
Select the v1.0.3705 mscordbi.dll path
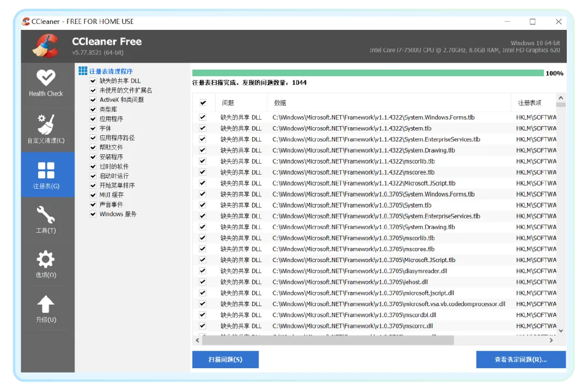(x=354, y=315)
